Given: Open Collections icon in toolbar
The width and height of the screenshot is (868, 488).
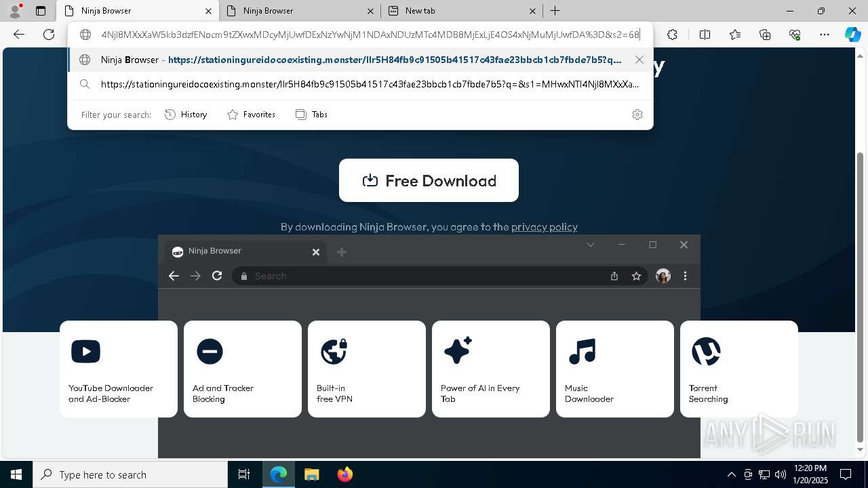Looking at the screenshot, I should pos(765,35).
